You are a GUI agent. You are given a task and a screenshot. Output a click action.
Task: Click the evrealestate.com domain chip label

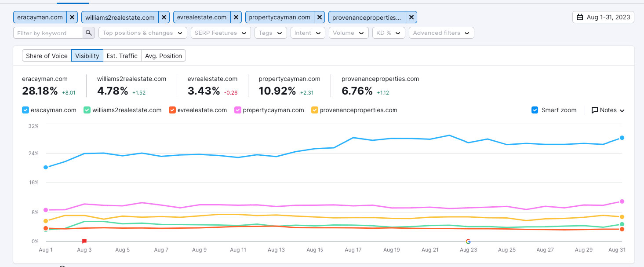pyautogui.click(x=202, y=17)
